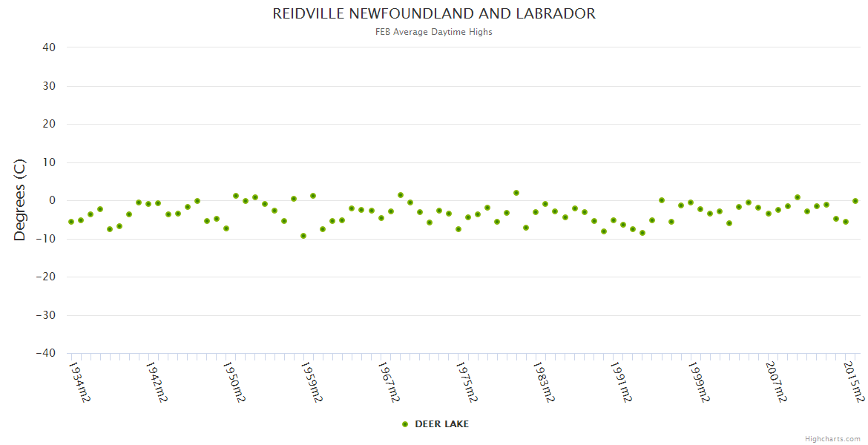Image resolution: width=868 pixels, height=445 pixels.
Task: Click the green DEER LAKE legend marker
Action: (x=405, y=424)
